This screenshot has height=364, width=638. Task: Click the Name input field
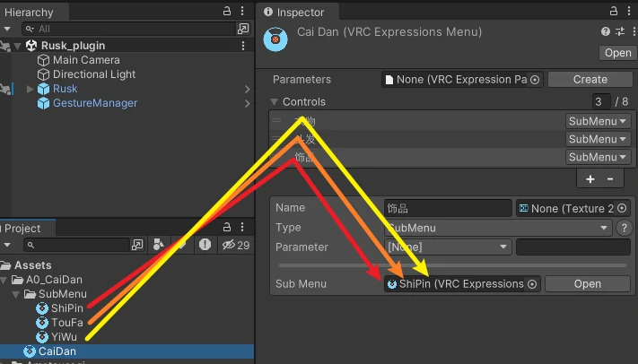tap(447, 208)
